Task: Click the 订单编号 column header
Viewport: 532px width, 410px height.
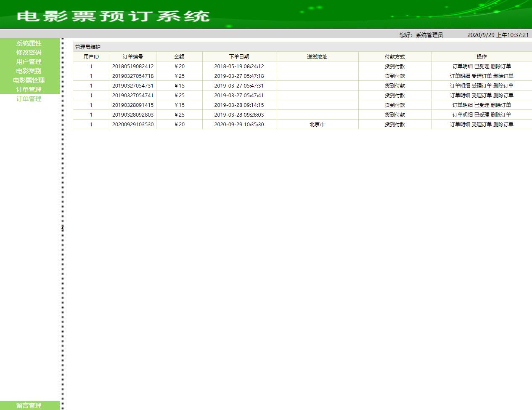Action: click(133, 57)
